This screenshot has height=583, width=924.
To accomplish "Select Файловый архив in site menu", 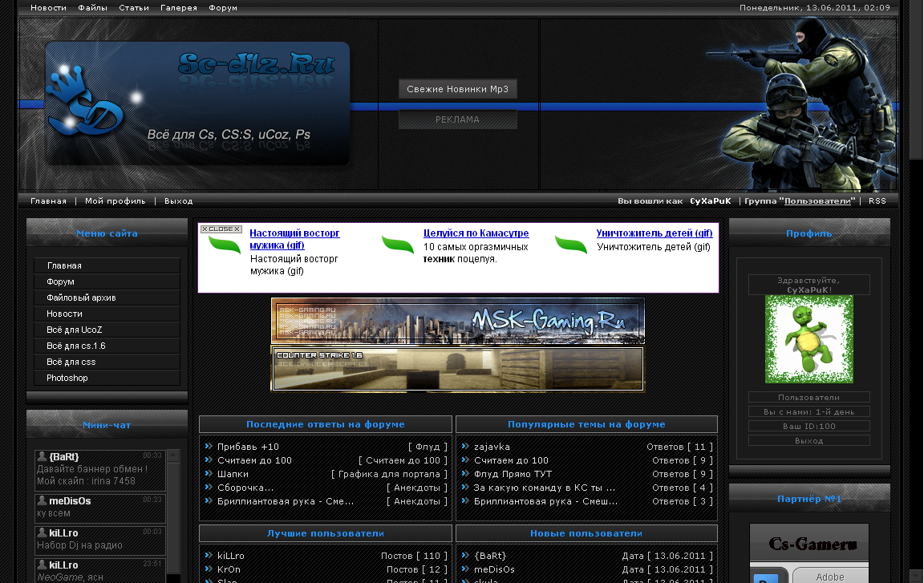I will click(107, 298).
